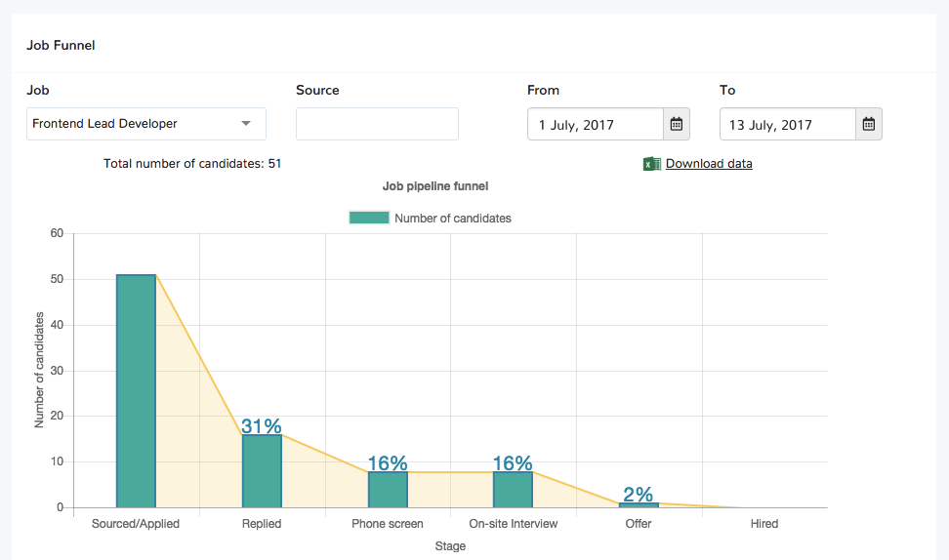The image size is (949, 560).
Task: Click the Phone screen bar
Action: [x=388, y=490]
